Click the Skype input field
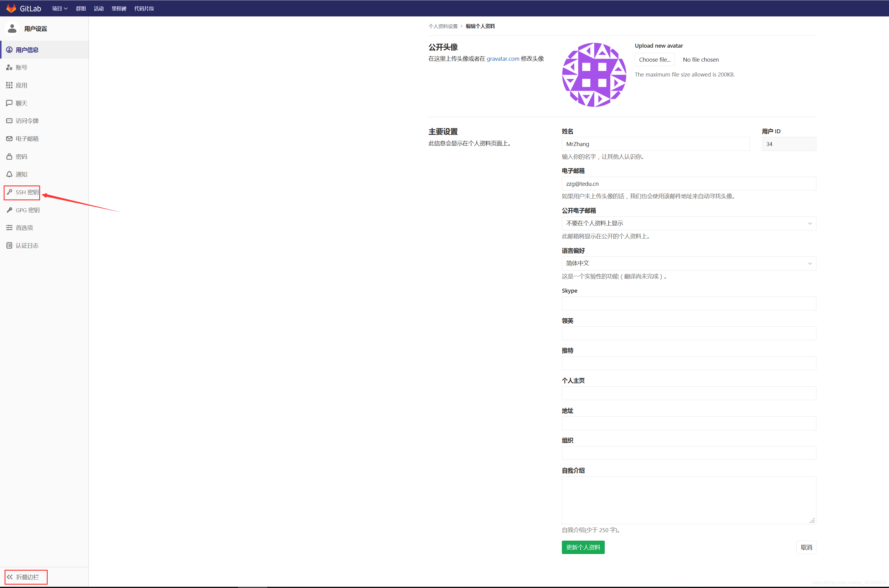This screenshot has width=889, height=588. (689, 303)
